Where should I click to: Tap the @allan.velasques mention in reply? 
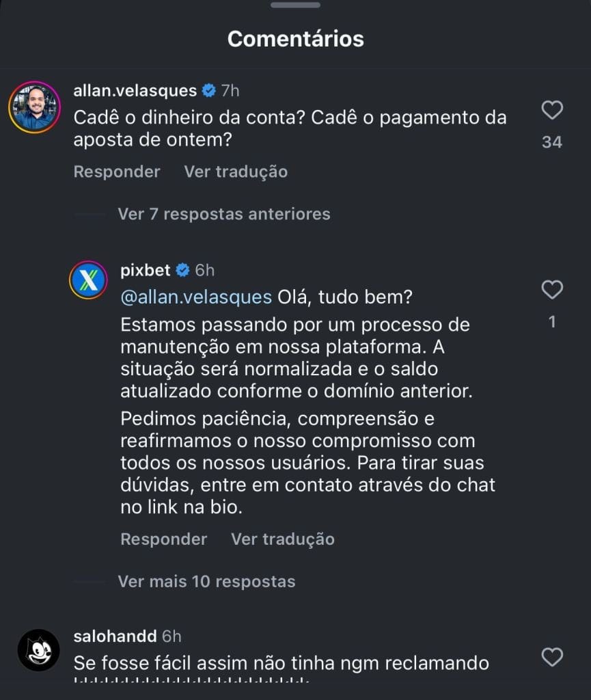click(196, 297)
